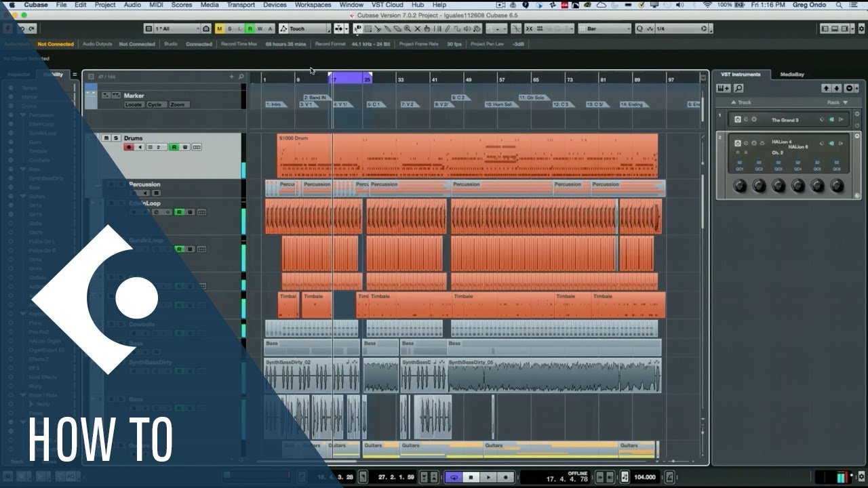Screen dimensions: 868x488
Task: Toggle global Write automation in the toolbar
Action: [x=260, y=28]
